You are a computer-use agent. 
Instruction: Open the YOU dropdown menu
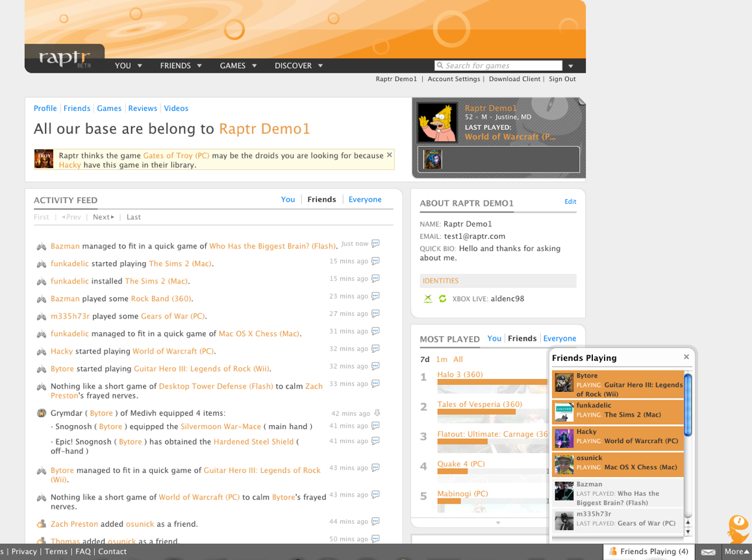129,66
